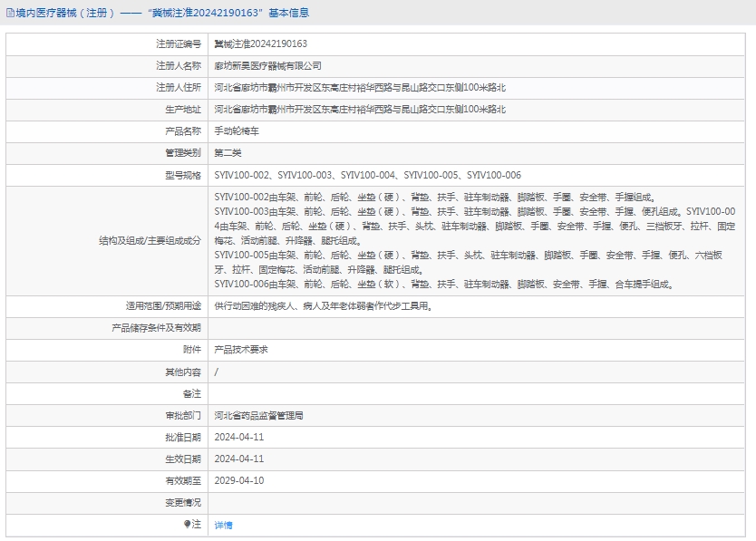Click the 适用范围/预期用途 description text
756x541 pixels.
click(x=323, y=305)
